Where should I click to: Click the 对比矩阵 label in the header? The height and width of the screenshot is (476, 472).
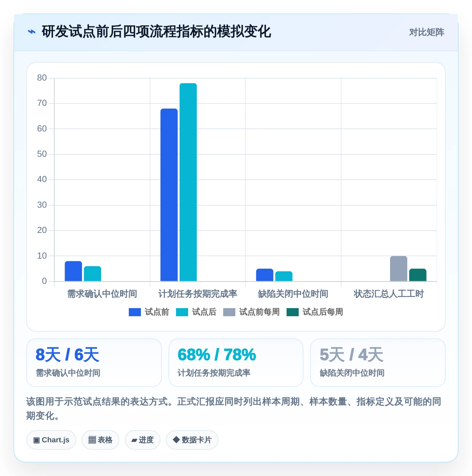[x=426, y=32]
